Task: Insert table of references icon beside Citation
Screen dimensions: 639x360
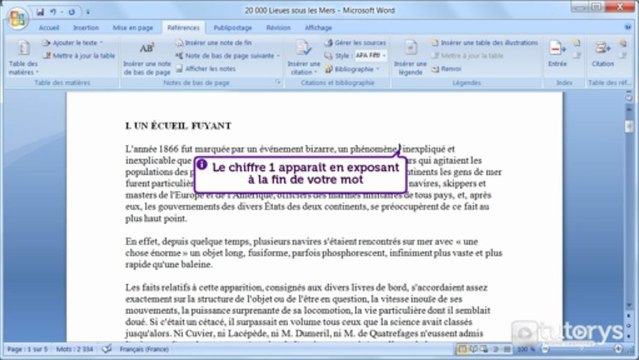Action: tap(623, 42)
